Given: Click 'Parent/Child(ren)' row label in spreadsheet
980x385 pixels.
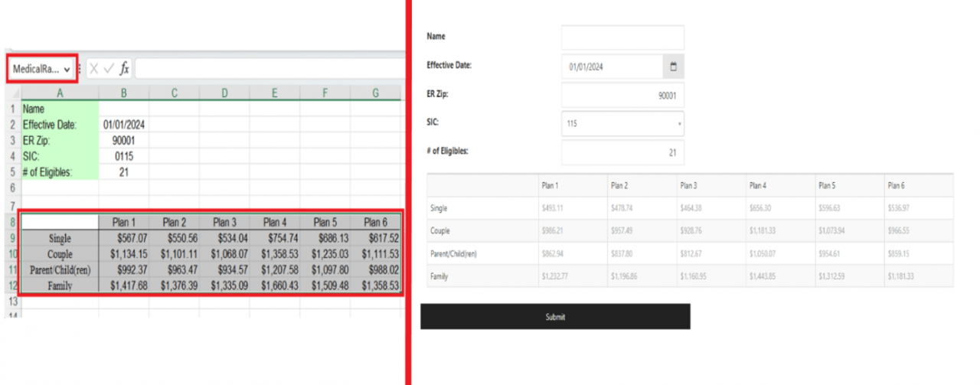Looking at the screenshot, I should click(60, 269).
